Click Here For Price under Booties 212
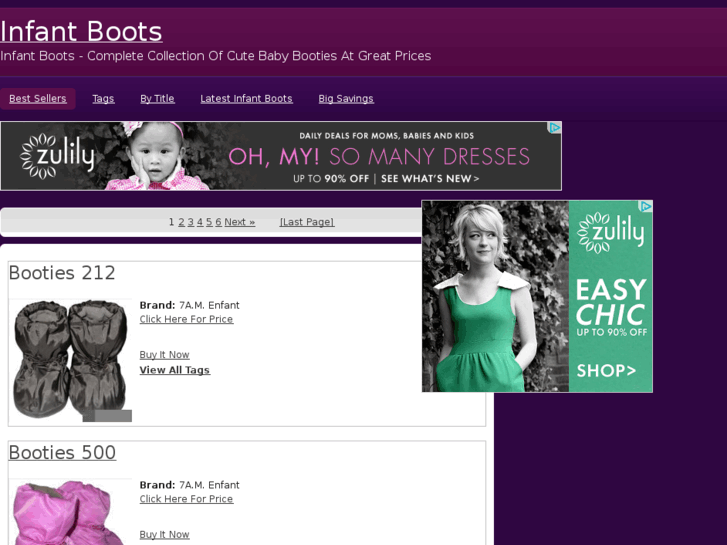 pyautogui.click(x=186, y=319)
